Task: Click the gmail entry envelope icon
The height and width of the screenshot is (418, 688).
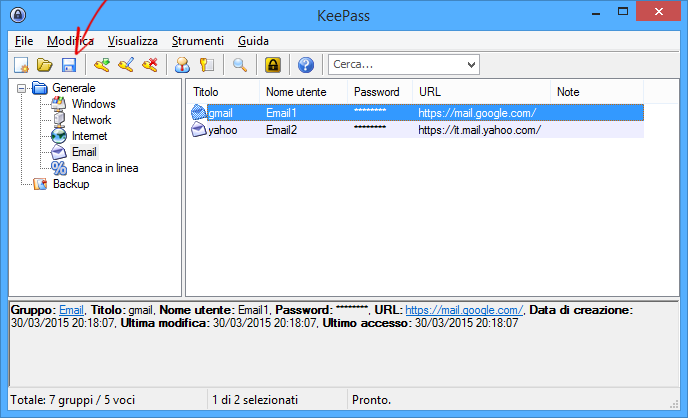Action: [199, 113]
